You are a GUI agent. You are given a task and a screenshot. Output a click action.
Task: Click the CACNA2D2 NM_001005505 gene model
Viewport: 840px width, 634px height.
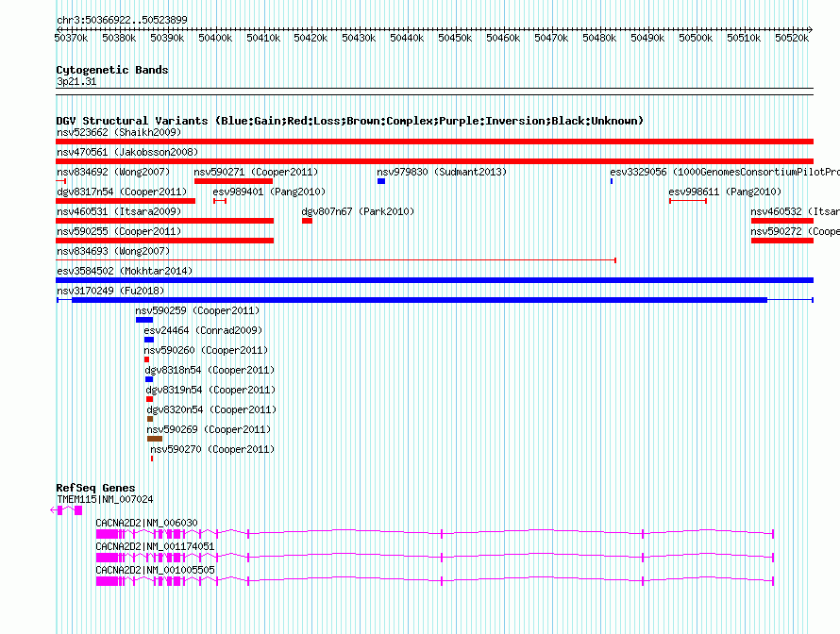point(435,581)
